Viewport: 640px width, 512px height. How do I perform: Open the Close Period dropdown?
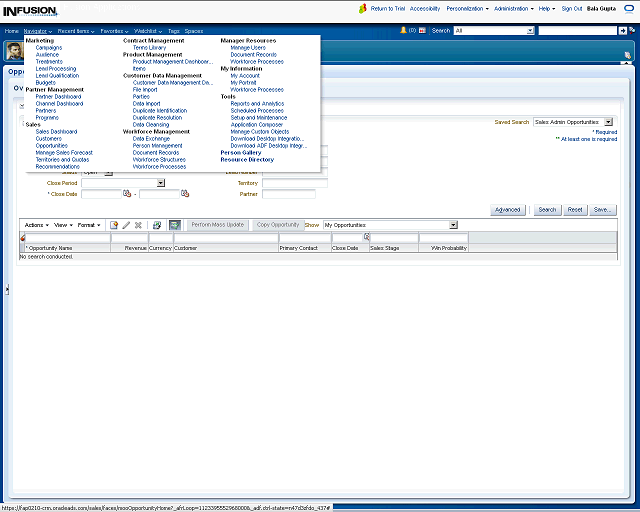(x=160, y=184)
